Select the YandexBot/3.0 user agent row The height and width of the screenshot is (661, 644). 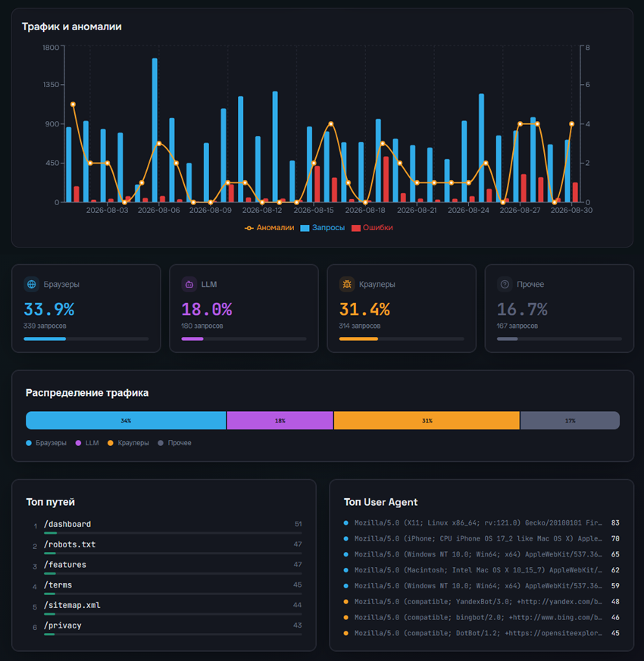481,601
